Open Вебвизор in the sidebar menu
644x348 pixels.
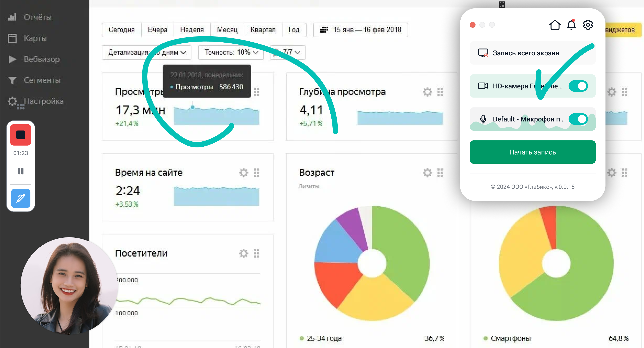click(42, 59)
